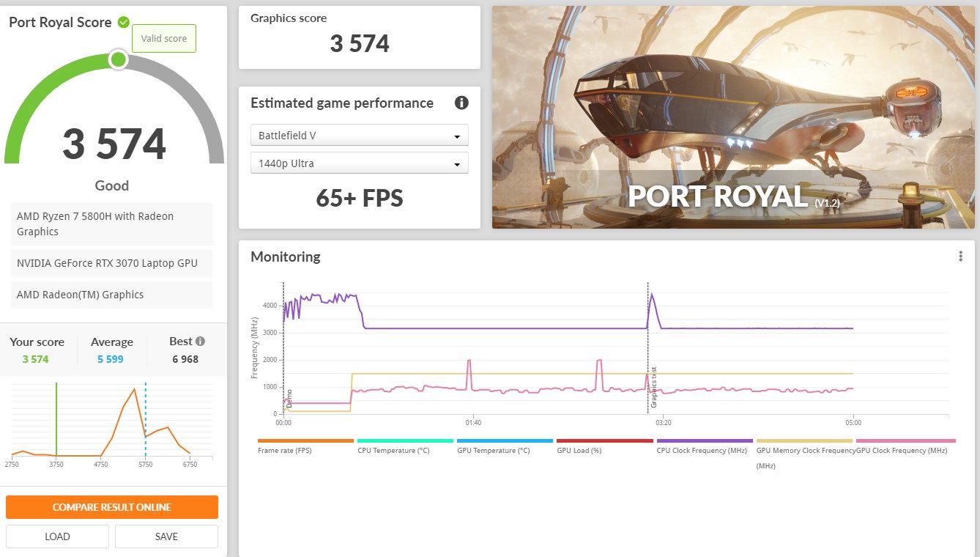Toggle the CPU Temperature legend swatch

[405, 441]
